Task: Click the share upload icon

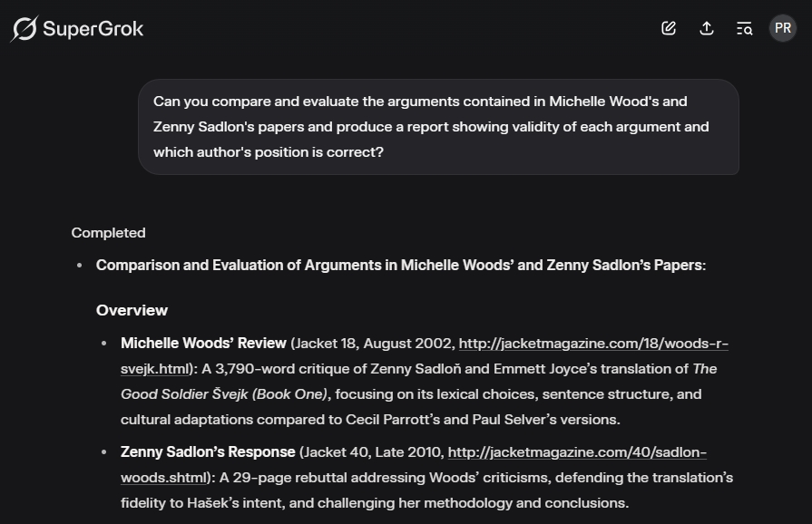Action: 707,28
